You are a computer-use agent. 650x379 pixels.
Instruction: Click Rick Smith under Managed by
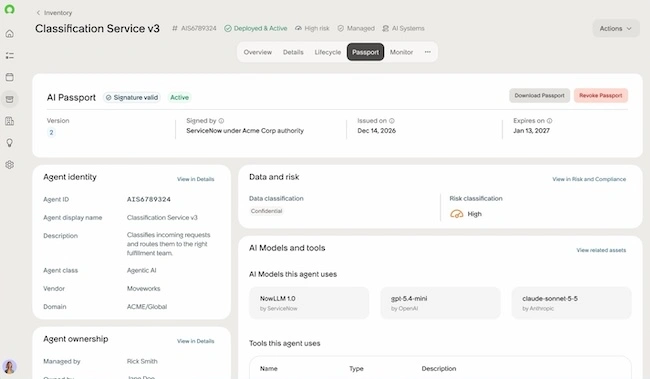tap(142, 361)
